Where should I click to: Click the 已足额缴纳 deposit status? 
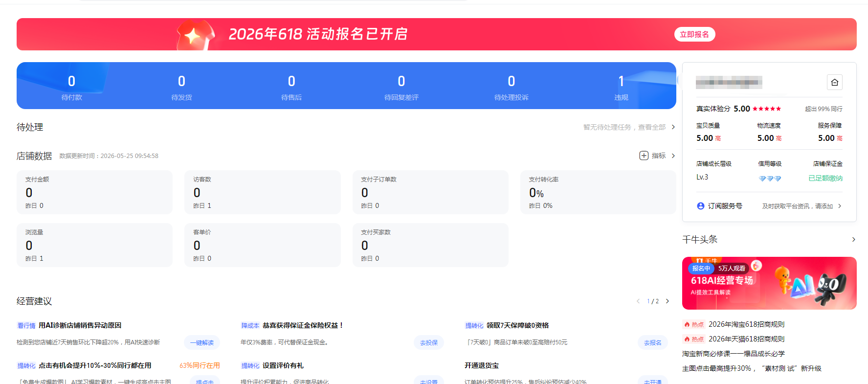coord(825,178)
